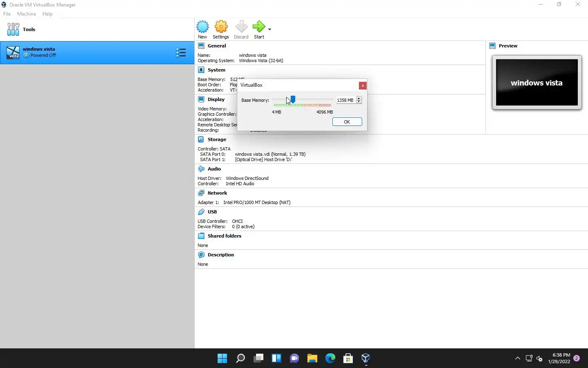The image size is (588, 368).
Task: Click the General section icon
Action: [x=201, y=46]
